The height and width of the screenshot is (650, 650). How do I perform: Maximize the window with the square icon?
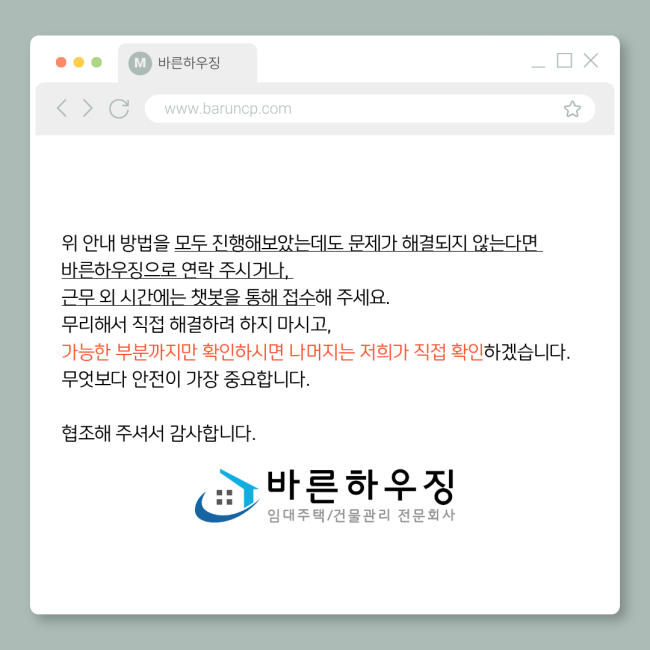pyautogui.click(x=564, y=61)
